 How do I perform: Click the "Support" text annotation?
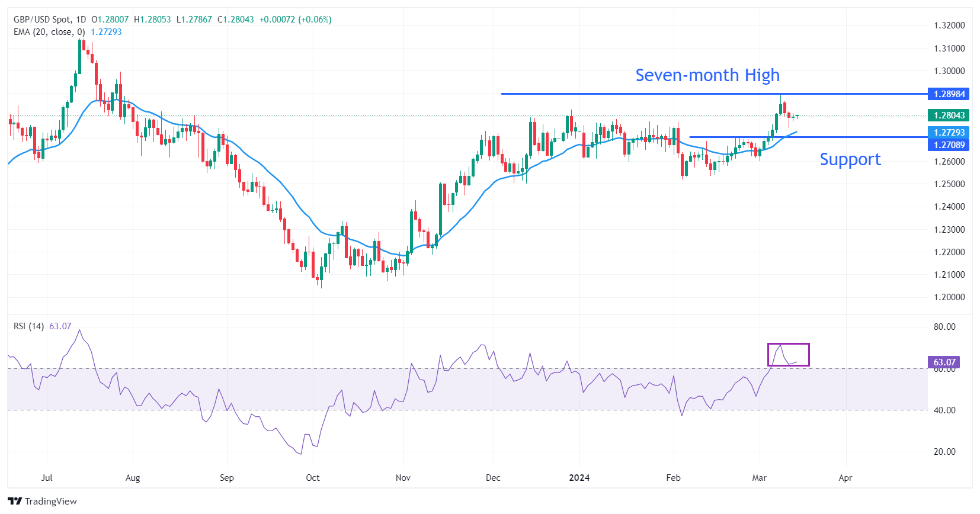(850, 159)
